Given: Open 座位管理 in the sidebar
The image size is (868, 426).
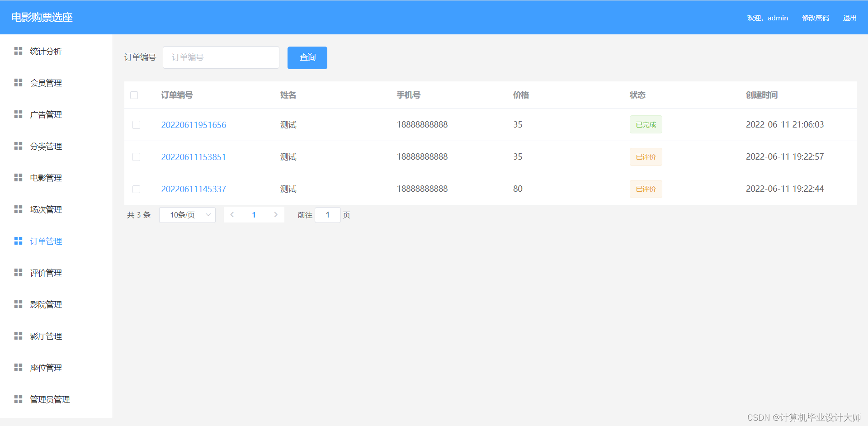Looking at the screenshot, I should coord(46,368).
